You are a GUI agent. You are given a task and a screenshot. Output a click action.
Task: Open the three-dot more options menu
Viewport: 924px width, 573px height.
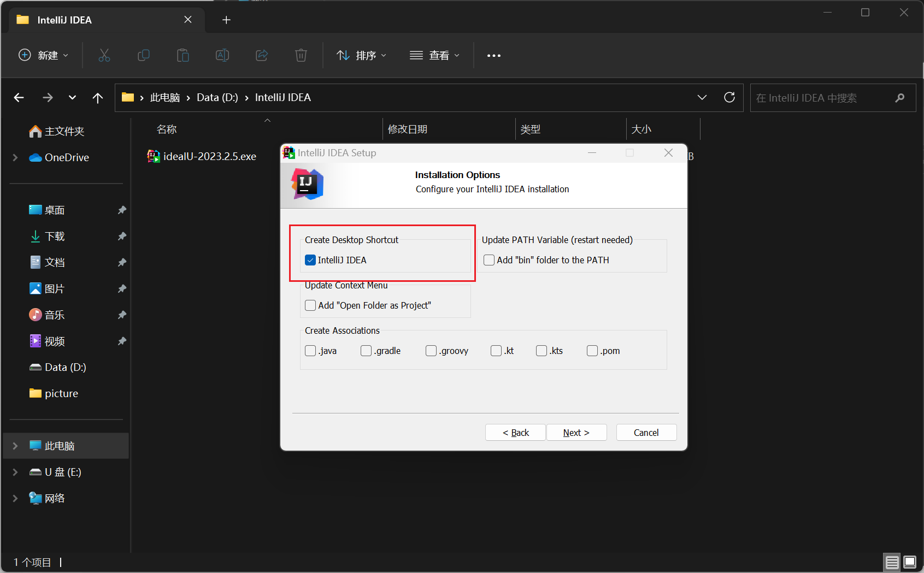(494, 55)
